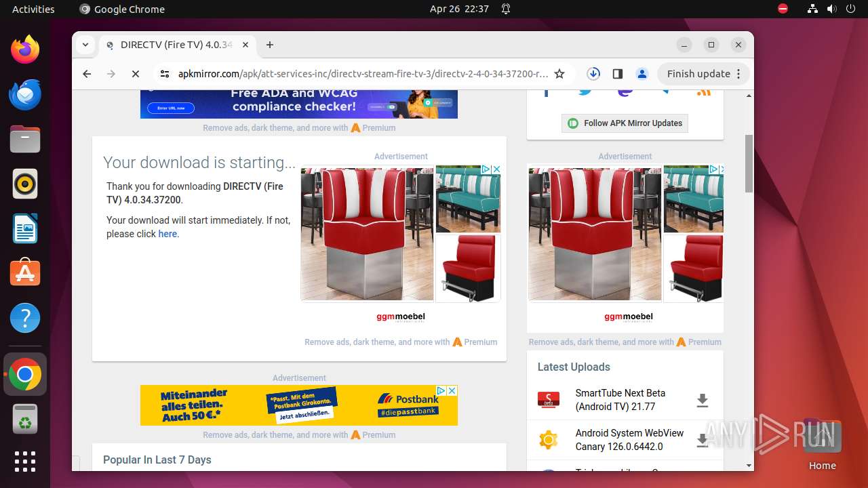Click the page vertical scrollbar thumb
Image resolution: width=868 pixels, height=488 pixels.
(749, 163)
